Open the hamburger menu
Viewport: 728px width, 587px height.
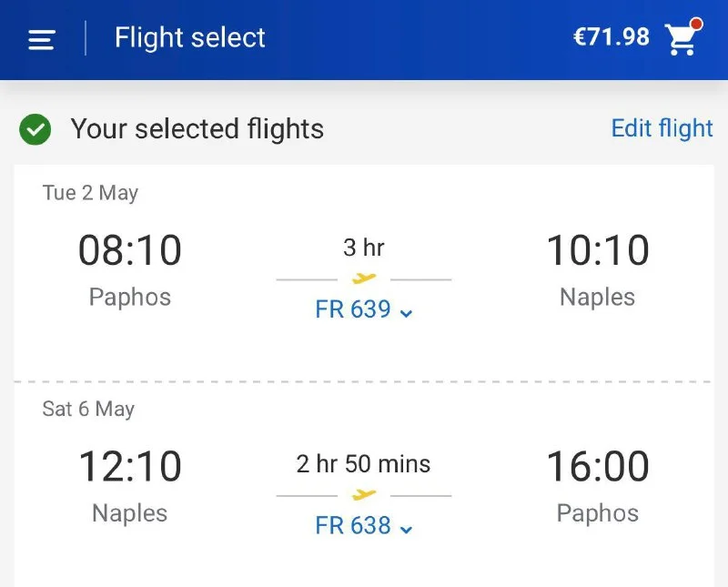coord(42,39)
